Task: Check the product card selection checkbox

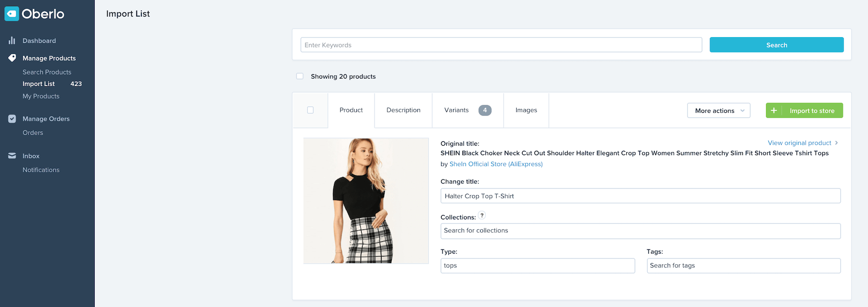Action: pyautogui.click(x=310, y=110)
